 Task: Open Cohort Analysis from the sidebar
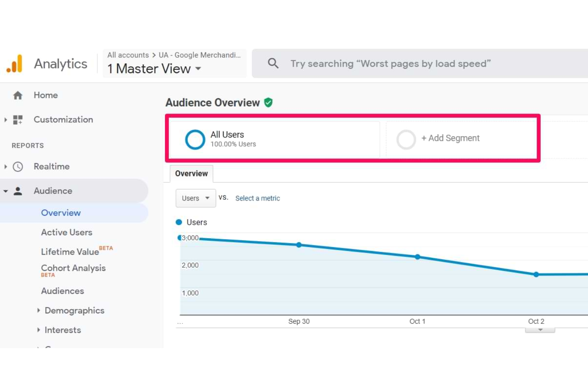[x=73, y=268]
